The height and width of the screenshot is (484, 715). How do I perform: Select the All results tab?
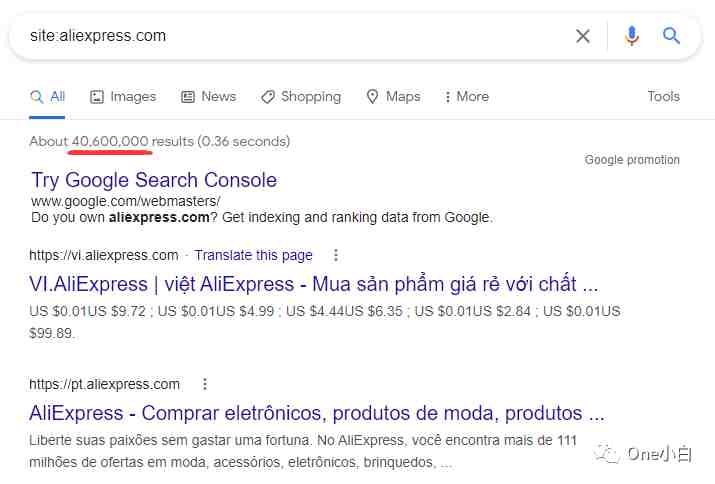(x=47, y=97)
